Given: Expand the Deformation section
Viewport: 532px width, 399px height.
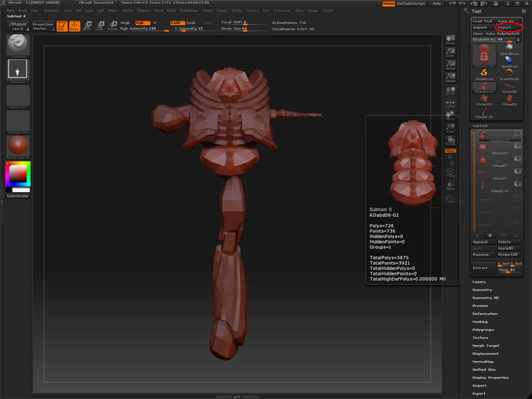Looking at the screenshot, I should [x=485, y=314].
